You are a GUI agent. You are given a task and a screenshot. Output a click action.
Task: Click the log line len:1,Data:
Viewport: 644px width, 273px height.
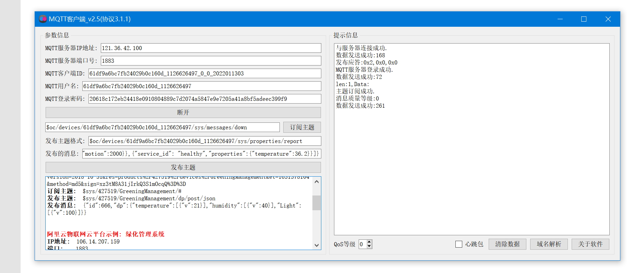pos(353,84)
